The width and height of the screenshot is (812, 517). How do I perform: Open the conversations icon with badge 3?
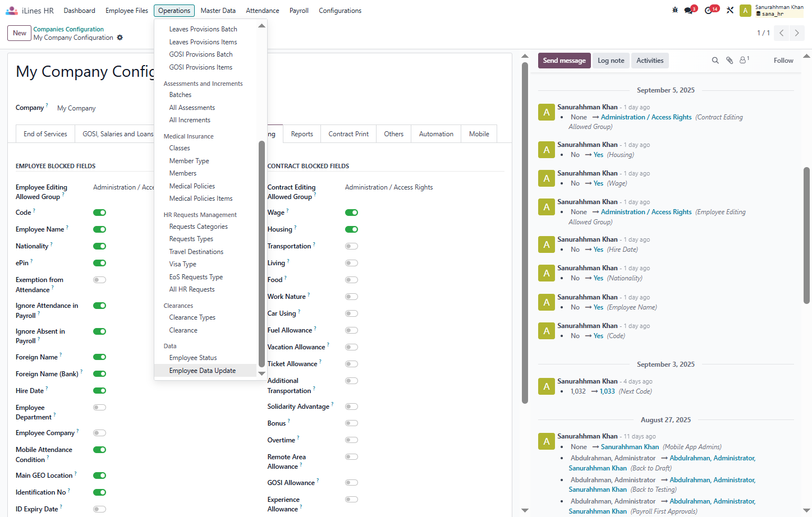pos(689,10)
